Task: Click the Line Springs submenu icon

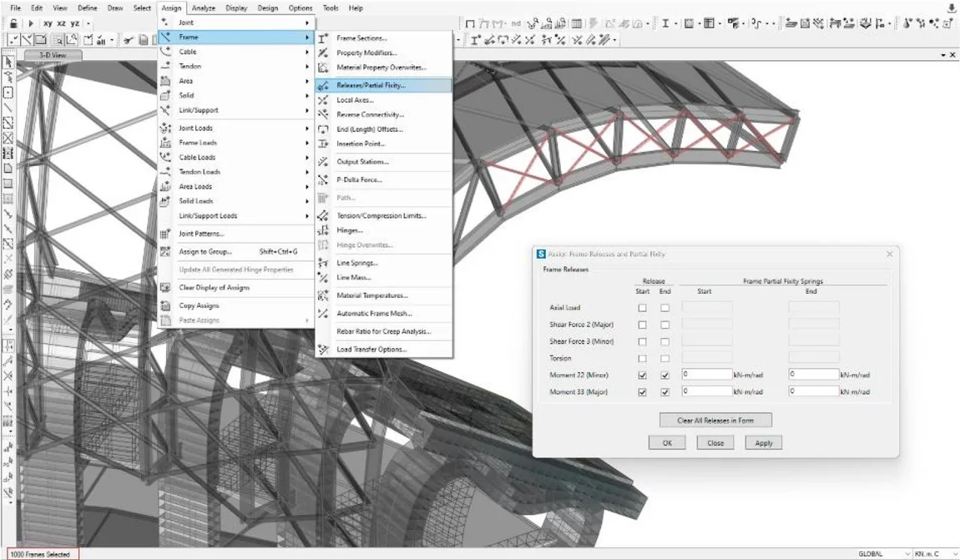Action: [x=323, y=263]
